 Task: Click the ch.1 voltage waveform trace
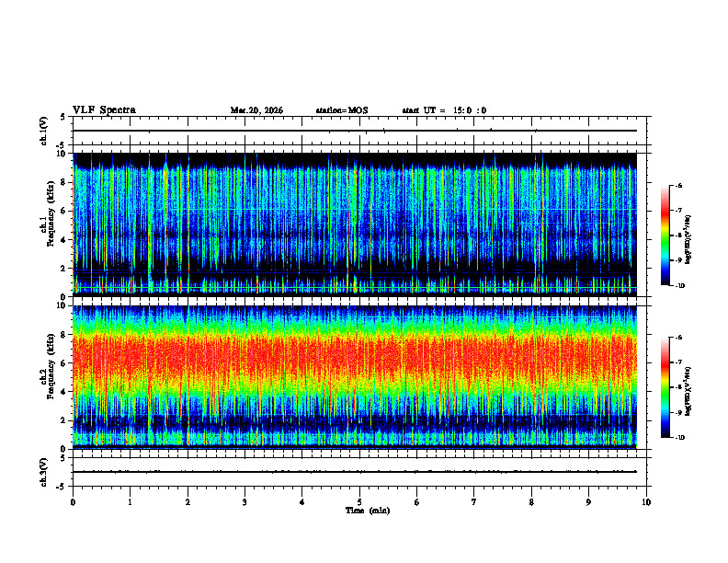click(355, 131)
